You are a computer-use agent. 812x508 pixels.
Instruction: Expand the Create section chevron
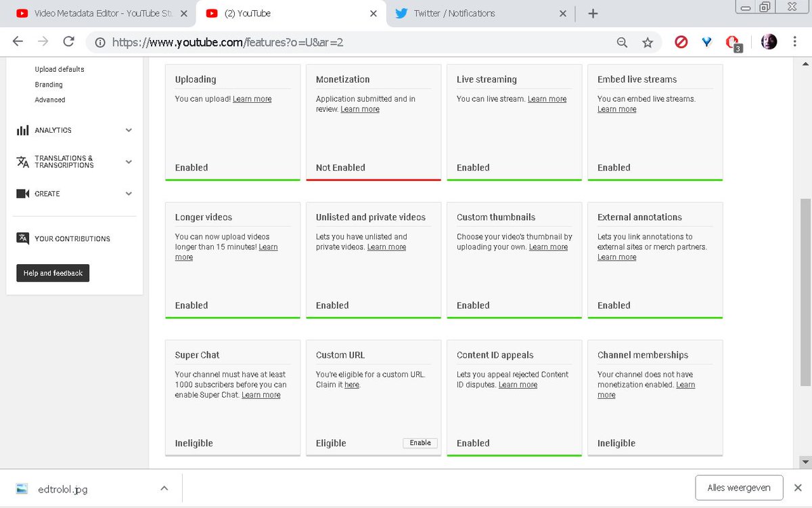click(x=129, y=194)
